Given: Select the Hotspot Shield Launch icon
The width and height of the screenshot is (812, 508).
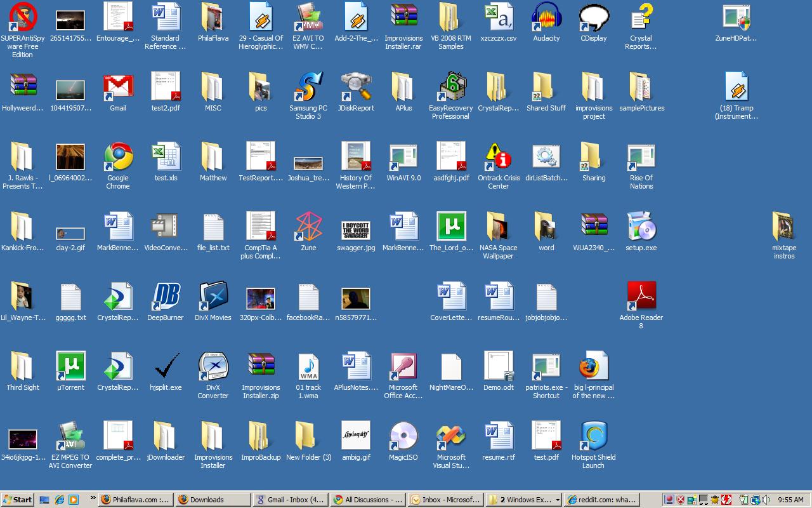Looking at the screenshot, I should point(594,436).
